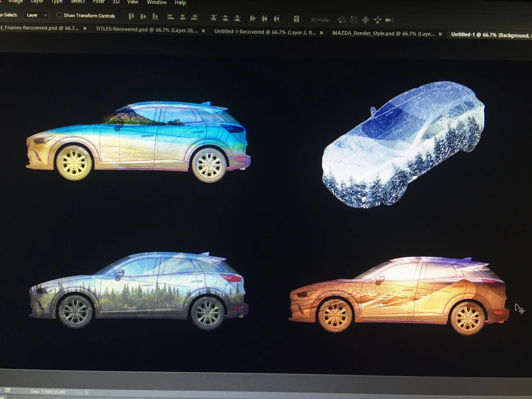
Task: Click Distribute top edges icon
Action: 214,18
